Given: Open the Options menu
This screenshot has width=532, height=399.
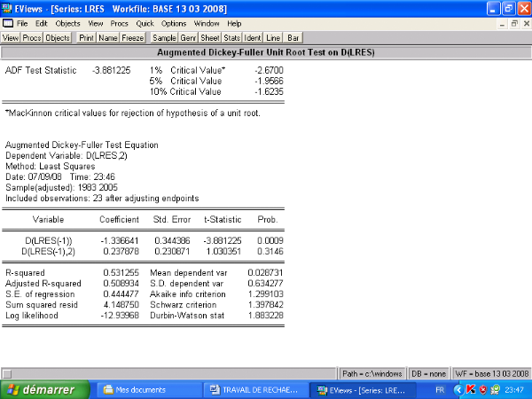Looking at the screenshot, I should (174, 23).
